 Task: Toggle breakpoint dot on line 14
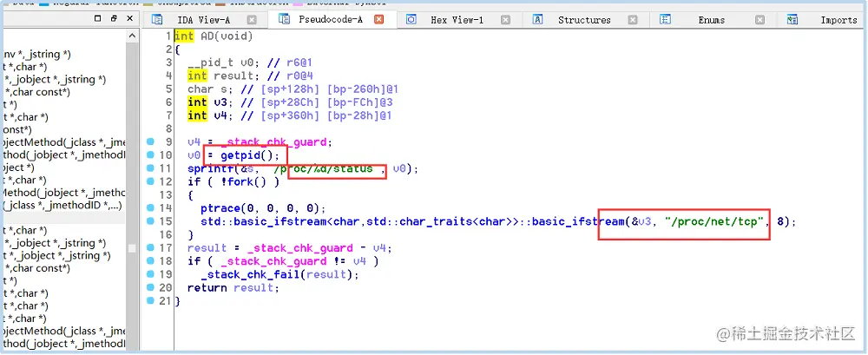point(150,208)
